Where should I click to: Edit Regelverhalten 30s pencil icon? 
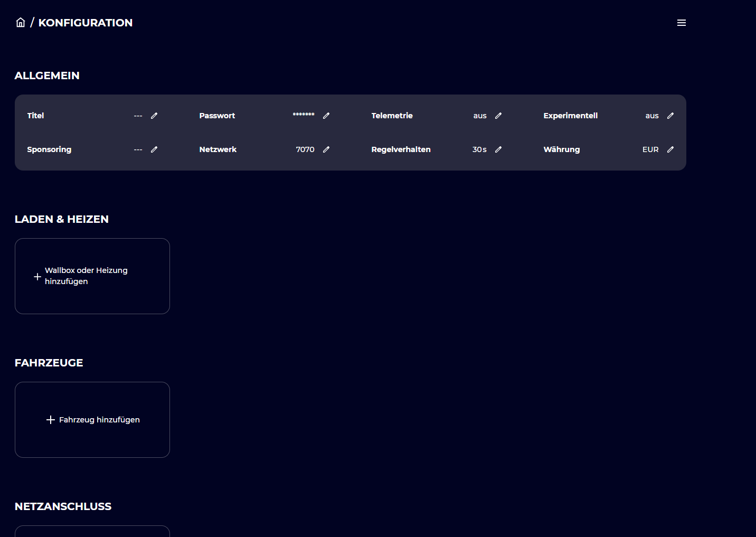click(x=498, y=149)
